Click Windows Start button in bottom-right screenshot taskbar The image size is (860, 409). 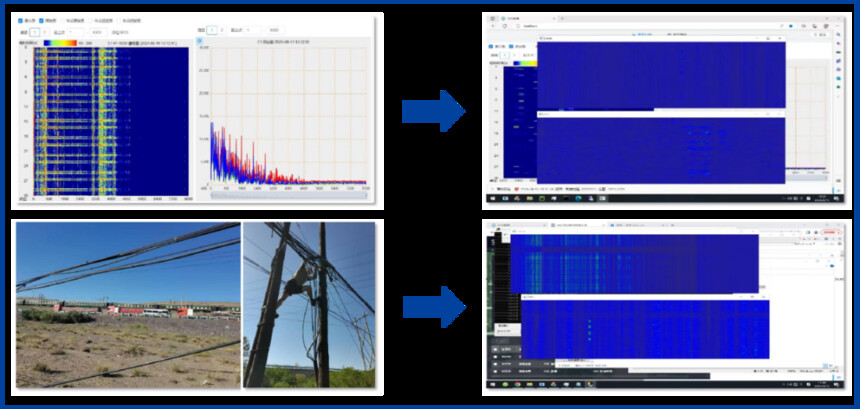click(493, 384)
